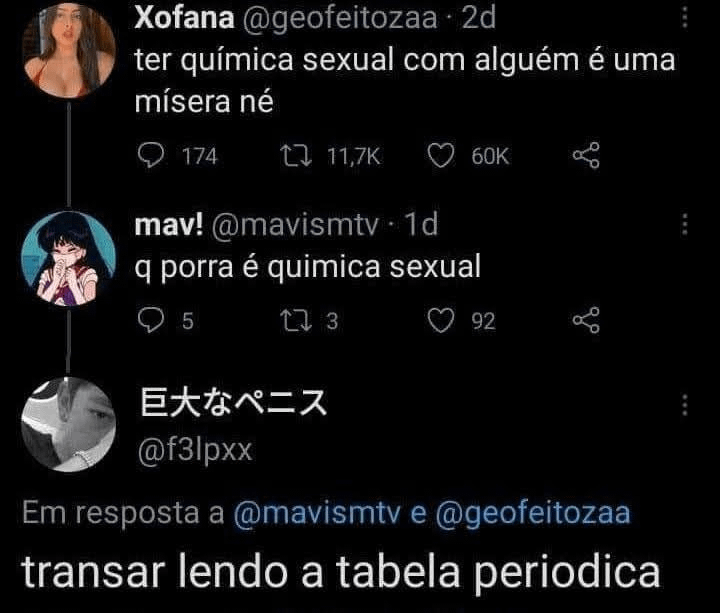
Task: Open the tweet text 'q porra é quimica sexual'
Action: (308, 267)
